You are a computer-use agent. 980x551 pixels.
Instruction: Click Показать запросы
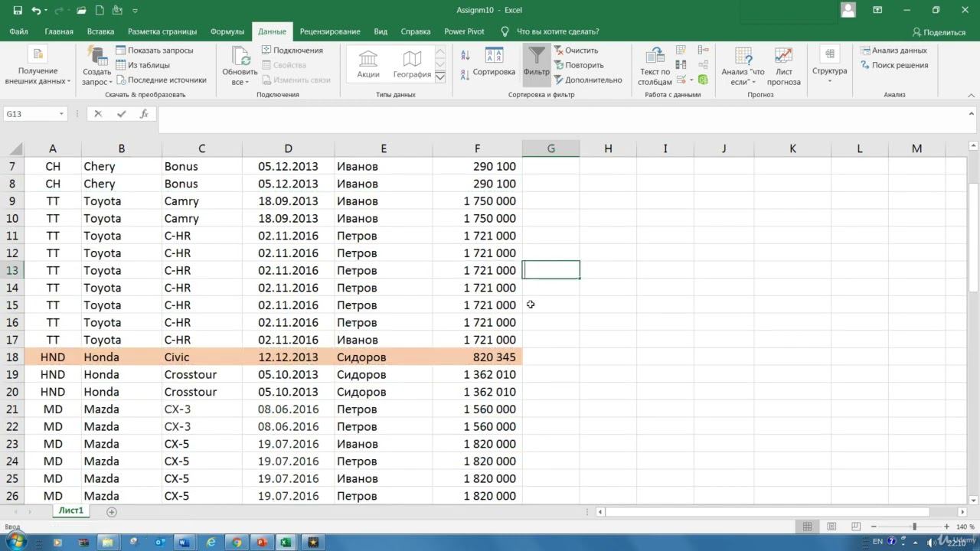coord(155,51)
